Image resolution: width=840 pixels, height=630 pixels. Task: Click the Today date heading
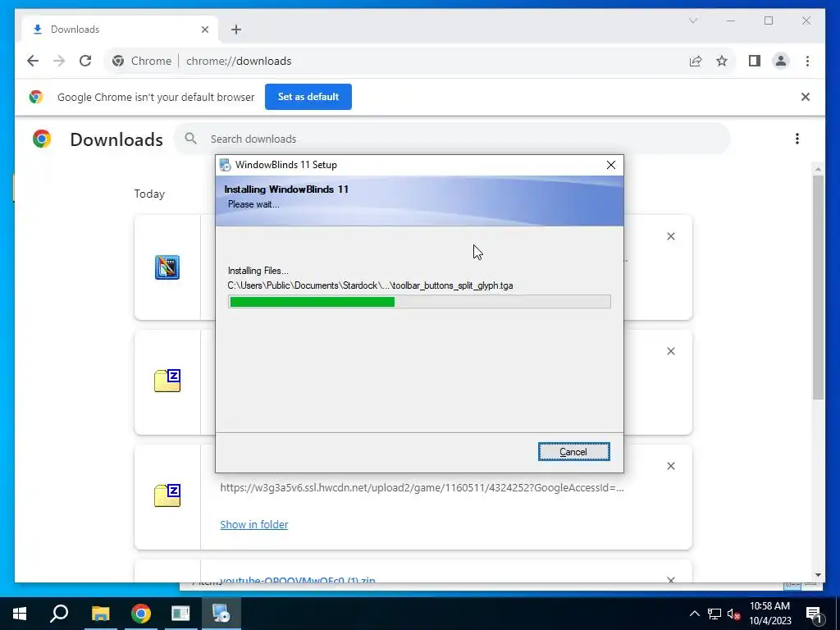[149, 194]
